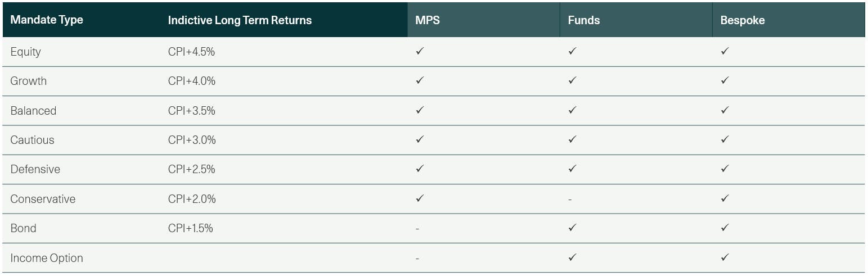The image size is (868, 276).
Task: Click the Income Option row label
Action: tap(47, 258)
